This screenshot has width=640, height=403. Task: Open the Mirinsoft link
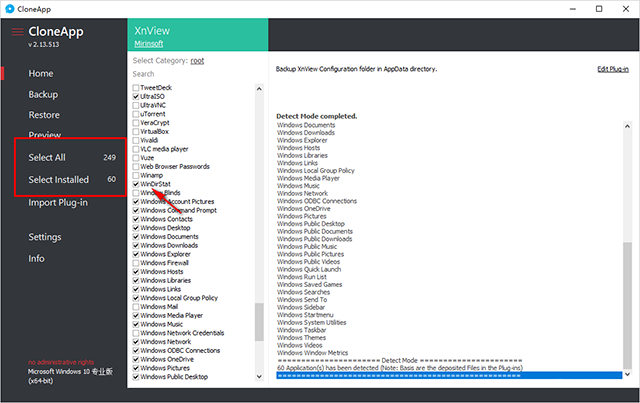pos(149,43)
